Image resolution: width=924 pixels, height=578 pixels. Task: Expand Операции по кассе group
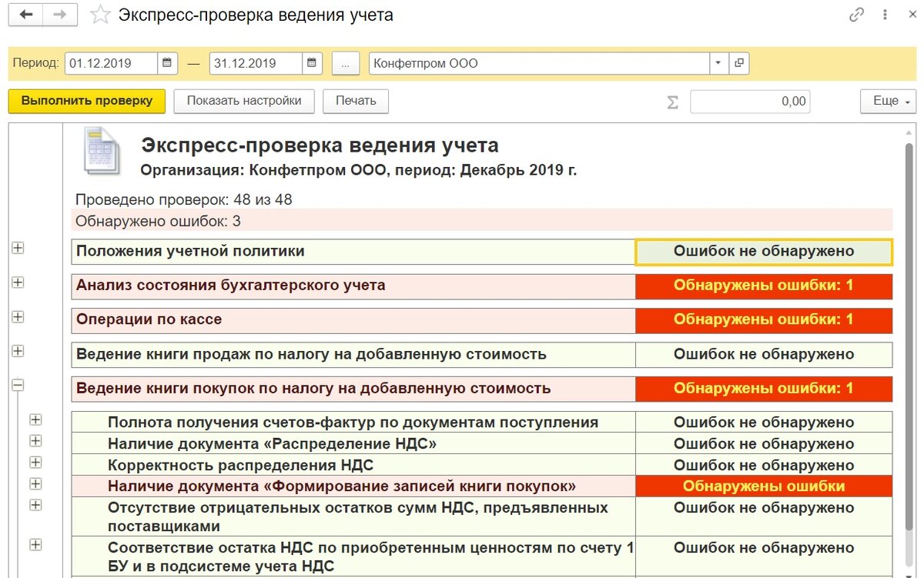[18, 316]
